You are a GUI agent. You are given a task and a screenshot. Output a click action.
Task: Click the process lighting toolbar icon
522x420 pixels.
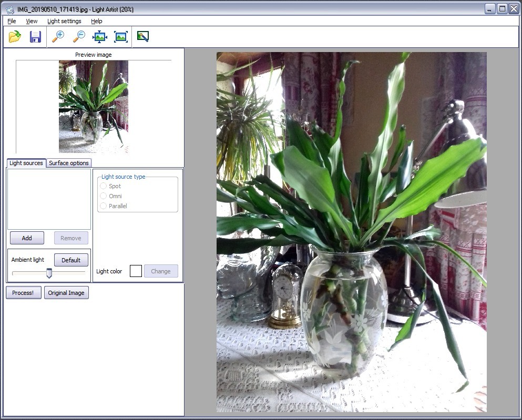[x=143, y=36]
